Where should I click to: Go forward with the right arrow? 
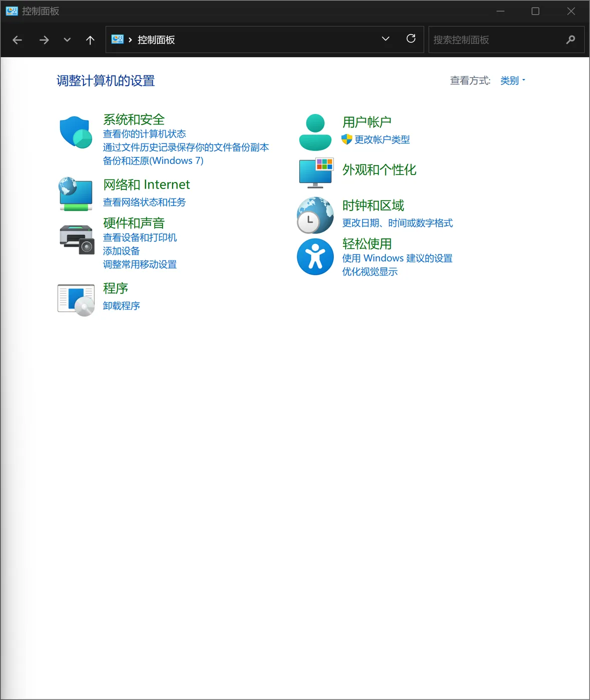(x=44, y=39)
